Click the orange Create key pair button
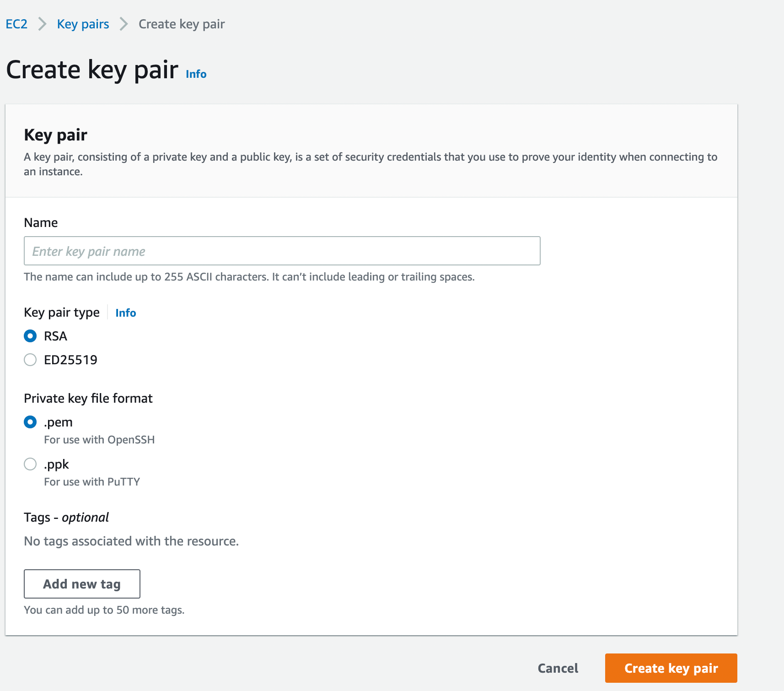The width and height of the screenshot is (784, 691). pos(671,668)
